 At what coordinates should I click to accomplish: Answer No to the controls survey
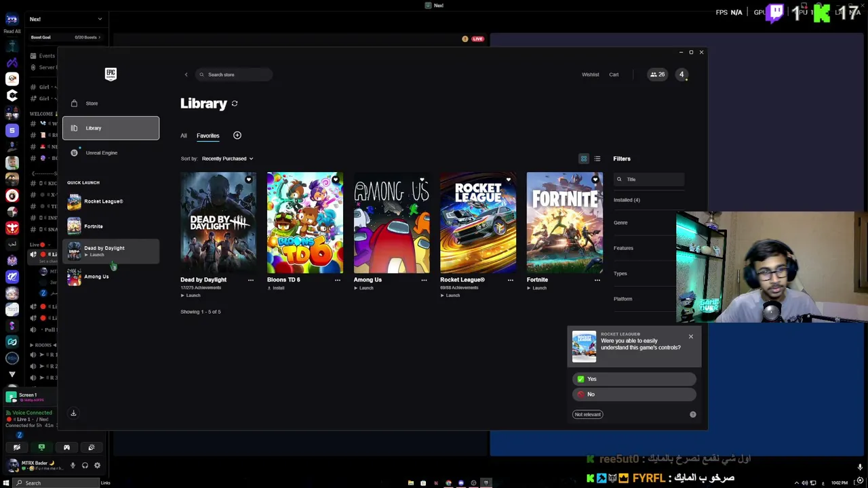634,394
